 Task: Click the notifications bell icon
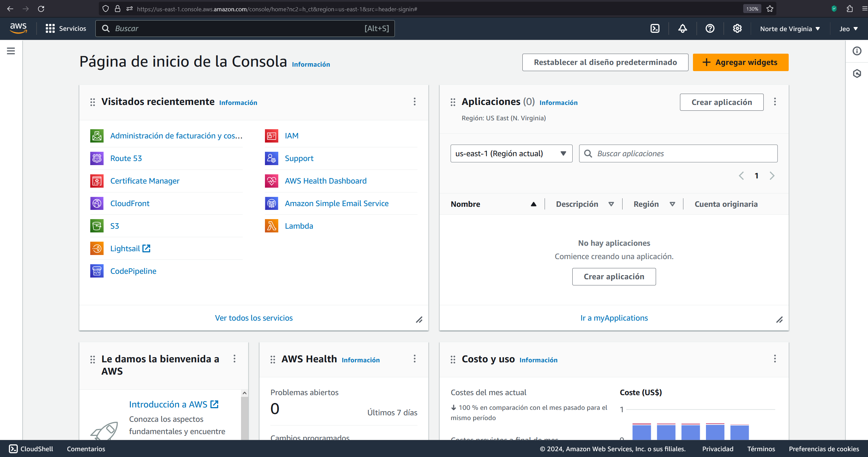coord(682,29)
